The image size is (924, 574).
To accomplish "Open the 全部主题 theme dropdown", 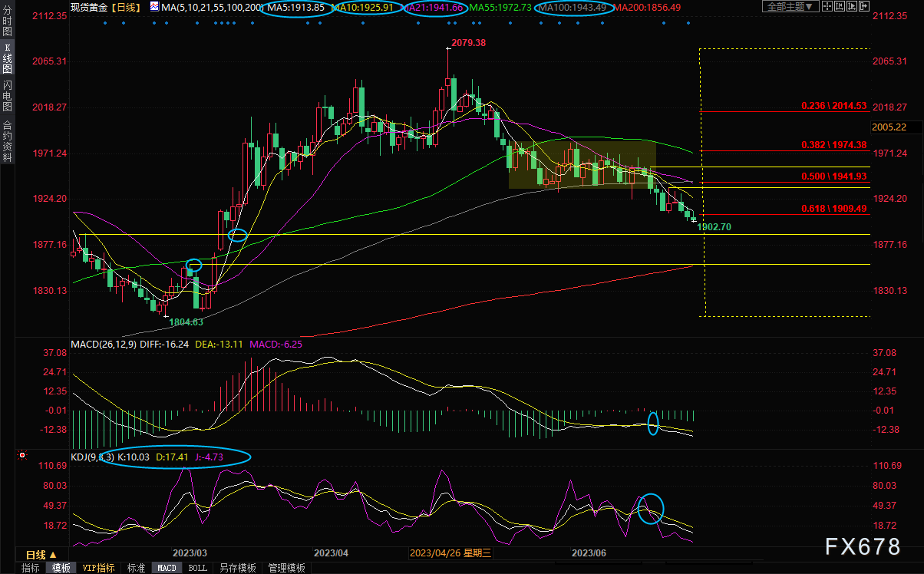I will click(x=787, y=7).
